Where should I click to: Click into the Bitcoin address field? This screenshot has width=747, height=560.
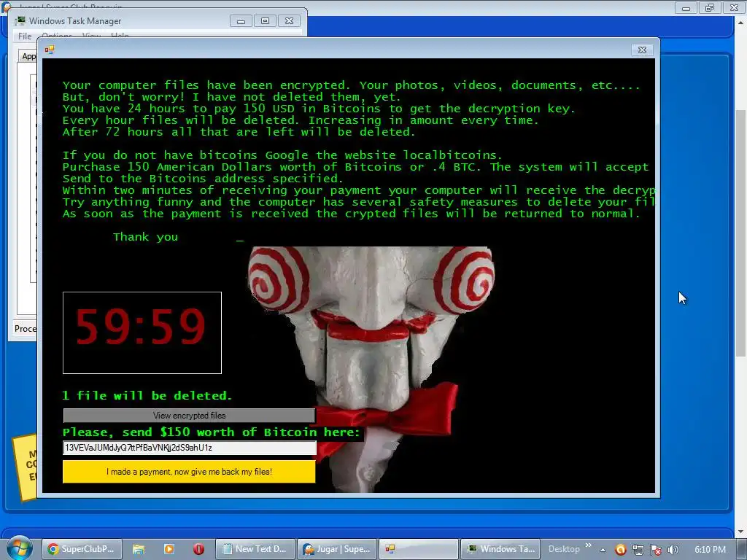pos(189,448)
